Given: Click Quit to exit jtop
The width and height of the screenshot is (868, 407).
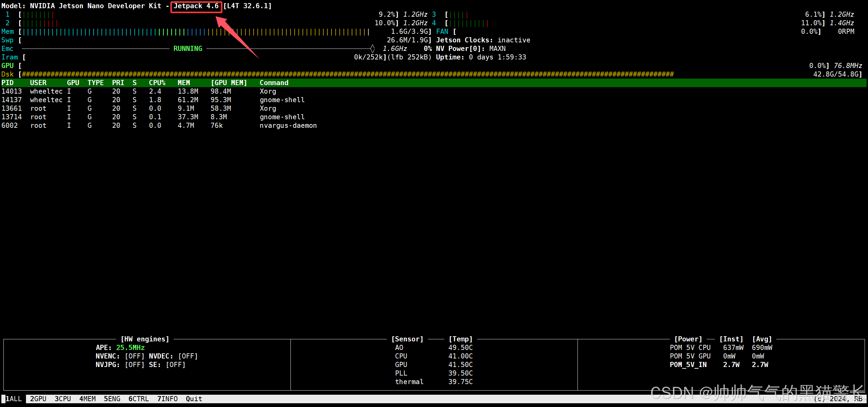Looking at the screenshot, I should [x=193, y=399].
